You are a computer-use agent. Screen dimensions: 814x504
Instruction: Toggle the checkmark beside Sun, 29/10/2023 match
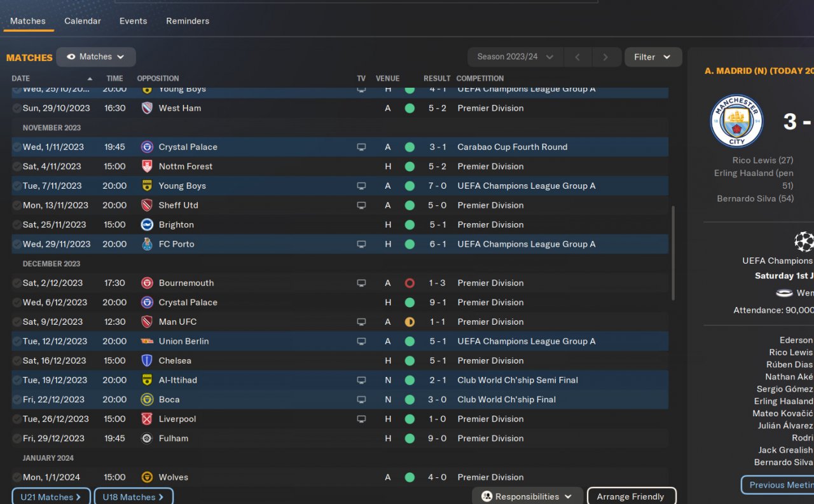(17, 108)
